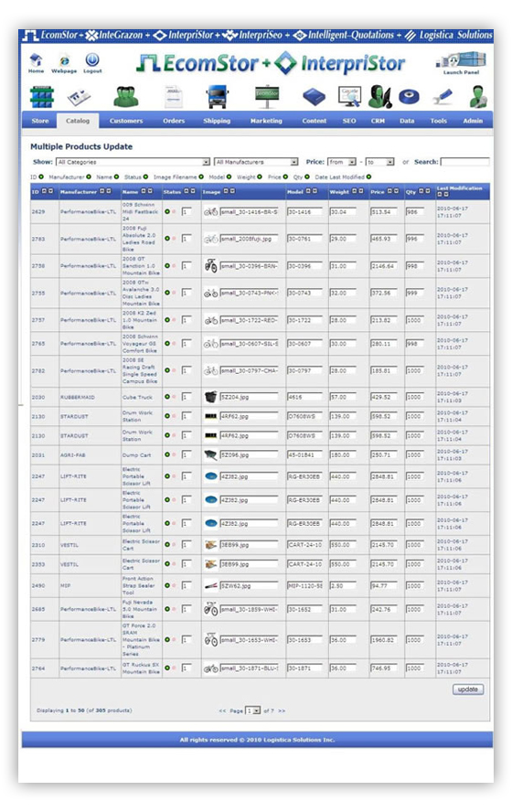Click the Front Action Strap Sealer thumbnail

[210, 586]
